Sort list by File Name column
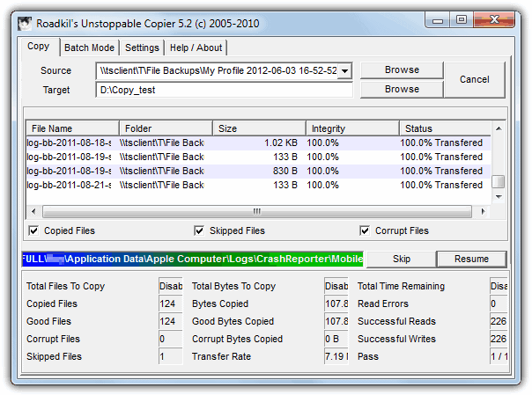This screenshot has width=532, height=395. click(x=70, y=128)
